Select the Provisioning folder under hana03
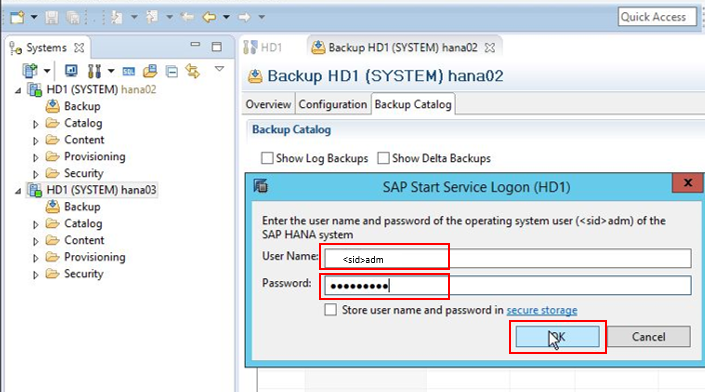This screenshot has width=705, height=392. coord(94,257)
